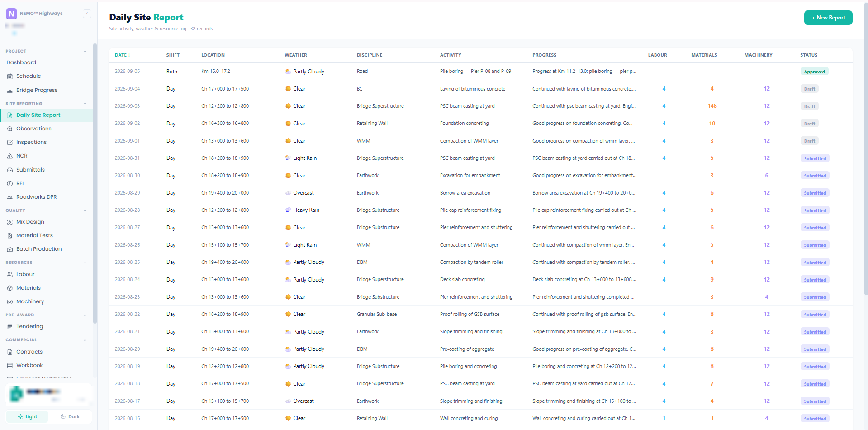Click the moon icon on Dark theme button
This screenshot has height=430, width=868.
(x=63, y=417)
